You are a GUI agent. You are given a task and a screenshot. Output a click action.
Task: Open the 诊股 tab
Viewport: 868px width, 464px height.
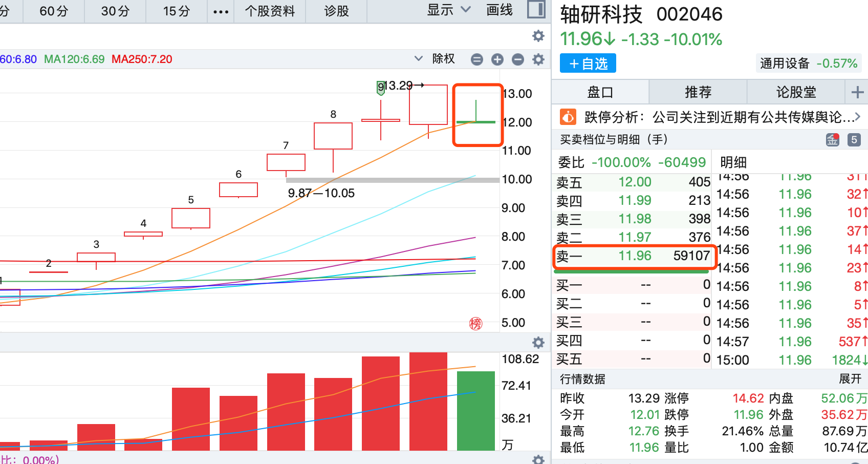pos(336,11)
